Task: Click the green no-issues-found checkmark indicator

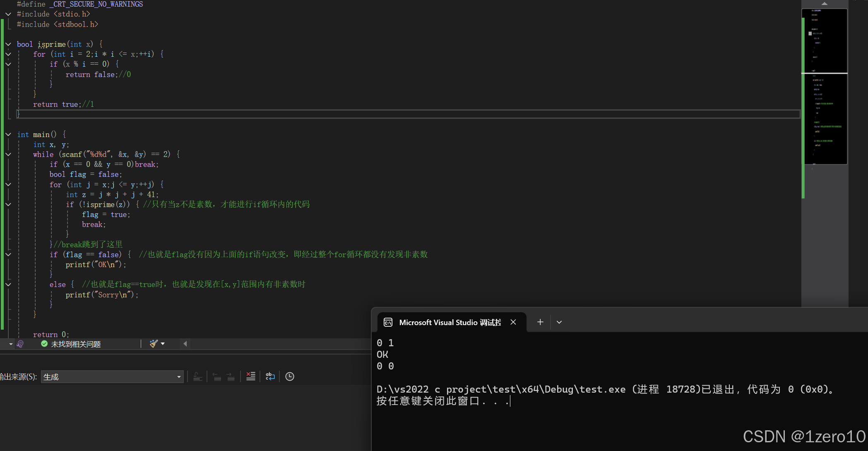Action: pyautogui.click(x=44, y=344)
